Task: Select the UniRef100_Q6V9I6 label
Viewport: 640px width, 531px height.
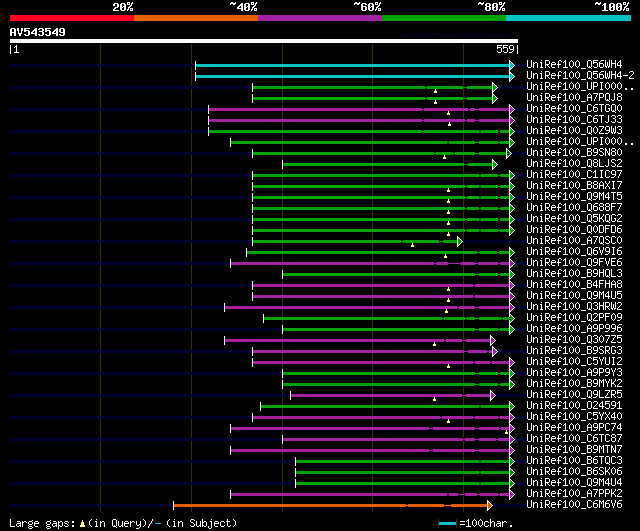Action: pyautogui.click(x=574, y=252)
